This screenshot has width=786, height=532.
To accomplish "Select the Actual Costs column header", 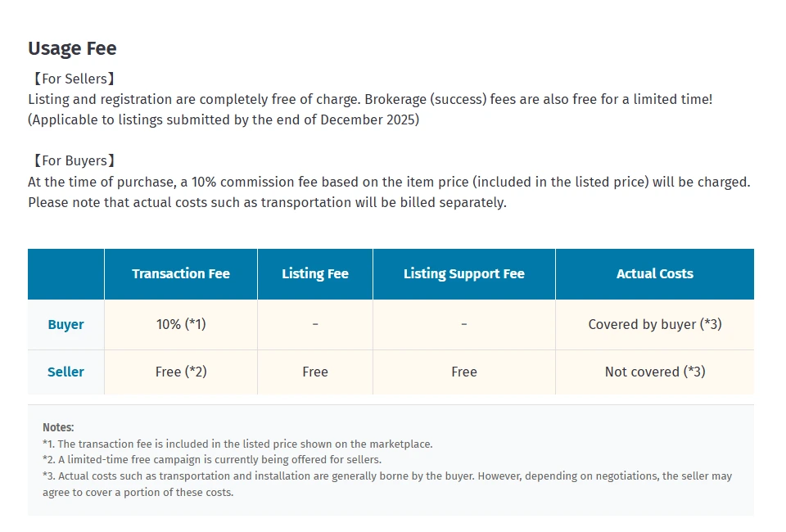I will 654,274.
